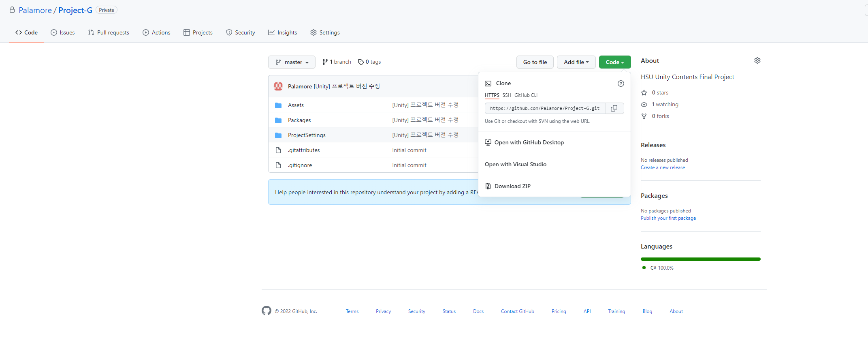Open the Pricing footer link
The height and width of the screenshot is (341, 868).
pyautogui.click(x=559, y=311)
